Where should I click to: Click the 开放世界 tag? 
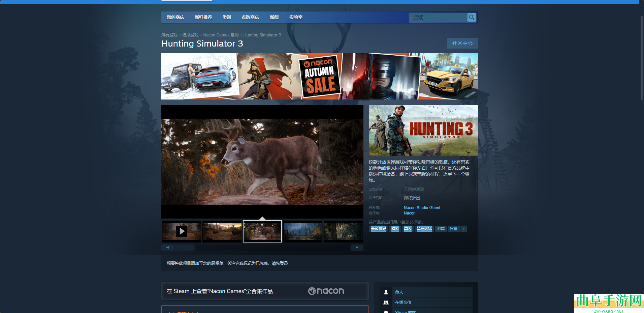click(379, 229)
